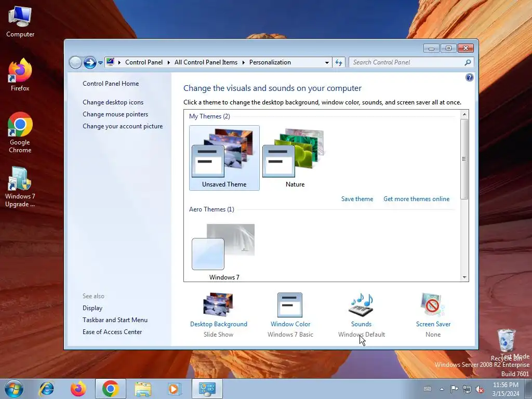
Task: Select the Recycle Bin desktop icon
Action: pos(506,344)
